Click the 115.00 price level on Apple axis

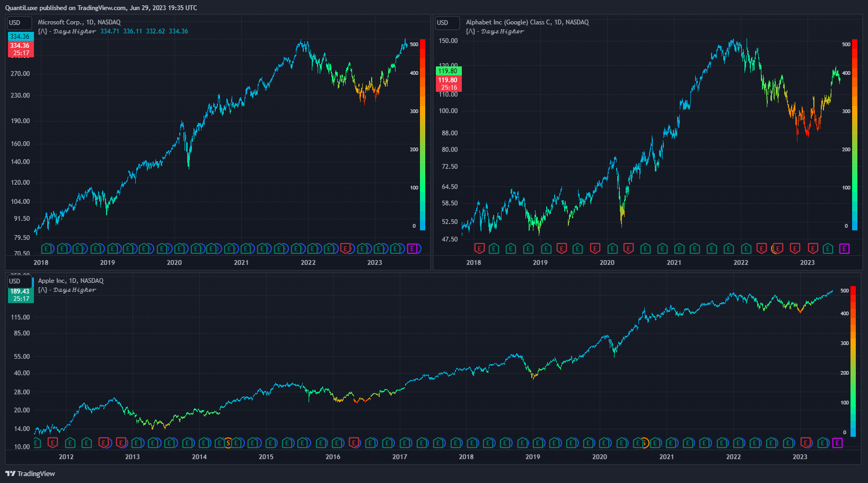point(21,317)
